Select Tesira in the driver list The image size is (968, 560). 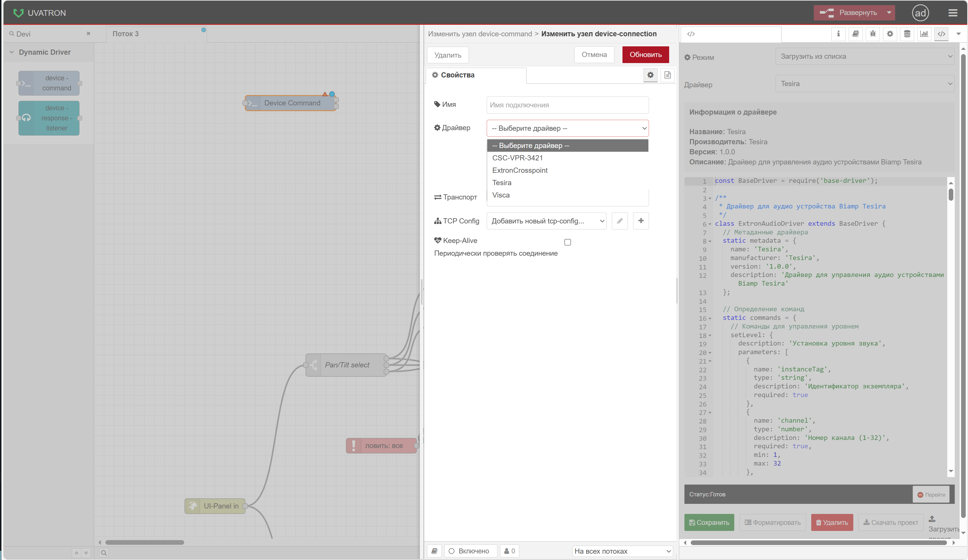click(x=502, y=183)
